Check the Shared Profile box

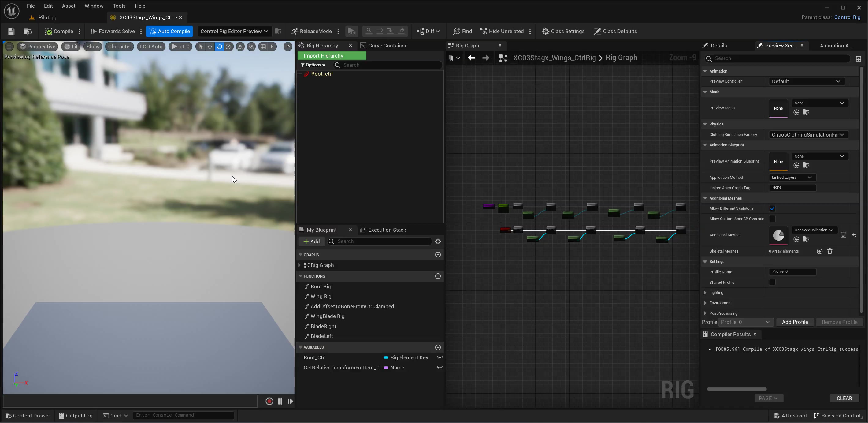tap(772, 282)
